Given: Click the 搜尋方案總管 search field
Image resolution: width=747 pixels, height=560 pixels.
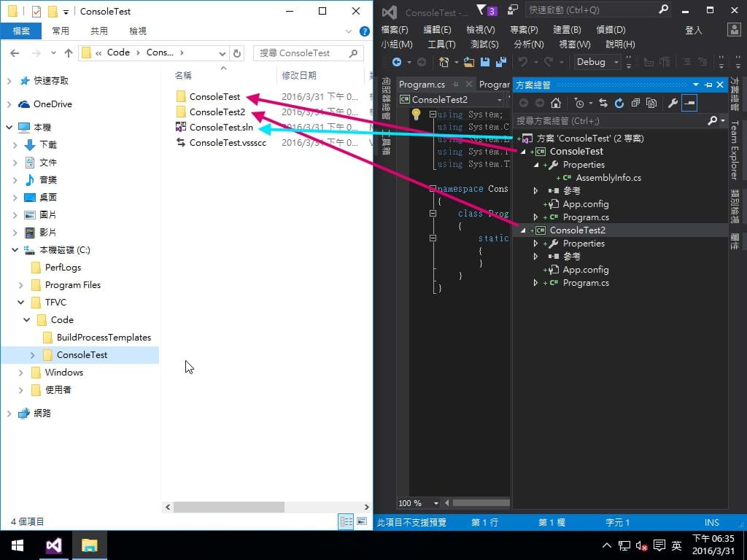Looking at the screenshot, I should (619, 121).
